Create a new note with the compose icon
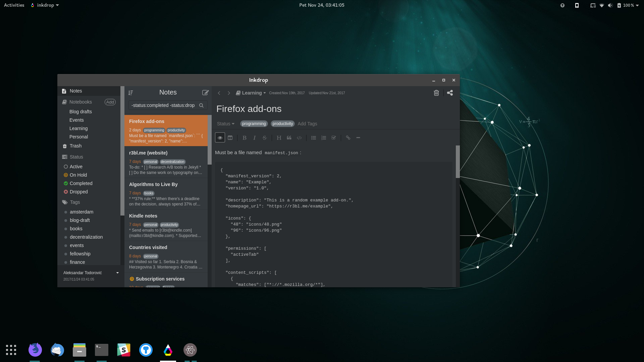 (x=205, y=93)
